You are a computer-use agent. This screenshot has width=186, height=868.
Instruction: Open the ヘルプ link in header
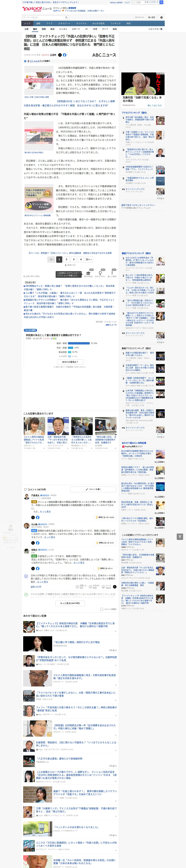click(127, 2)
